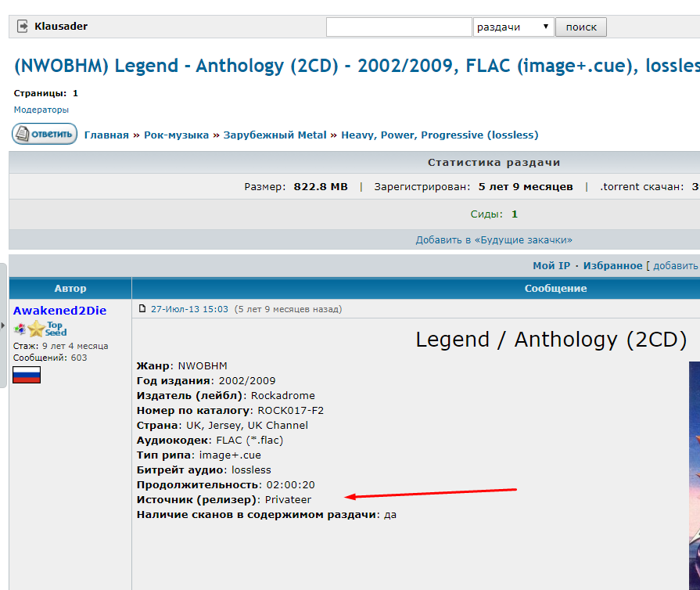
Task: Open the Legend - Anthology topic title link
Action: click(357, 66)
